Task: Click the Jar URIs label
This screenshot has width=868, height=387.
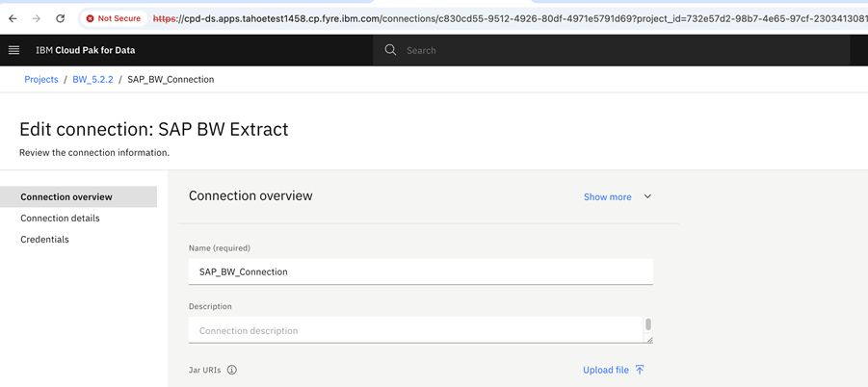Action: 205,370
